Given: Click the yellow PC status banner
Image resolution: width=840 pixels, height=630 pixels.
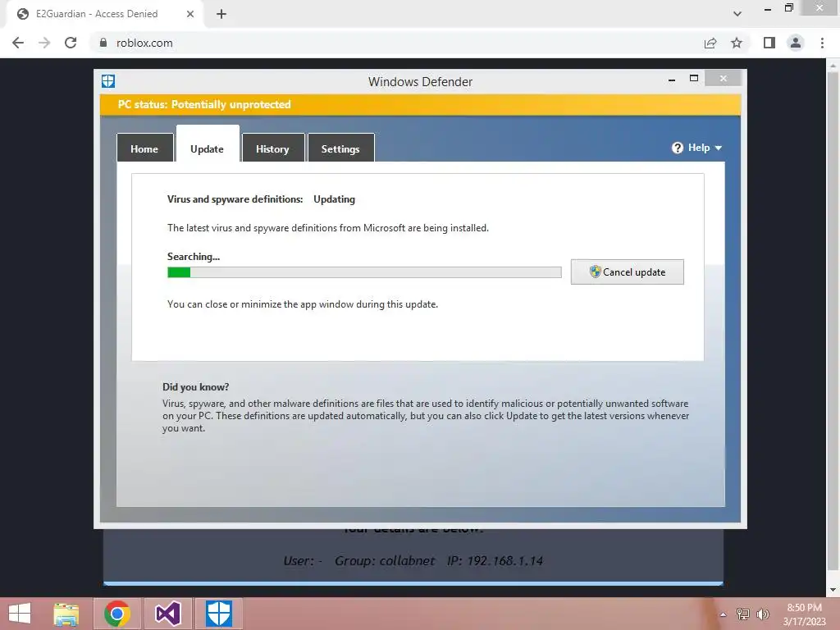Looking at the screenshot, I should (421, 104).
